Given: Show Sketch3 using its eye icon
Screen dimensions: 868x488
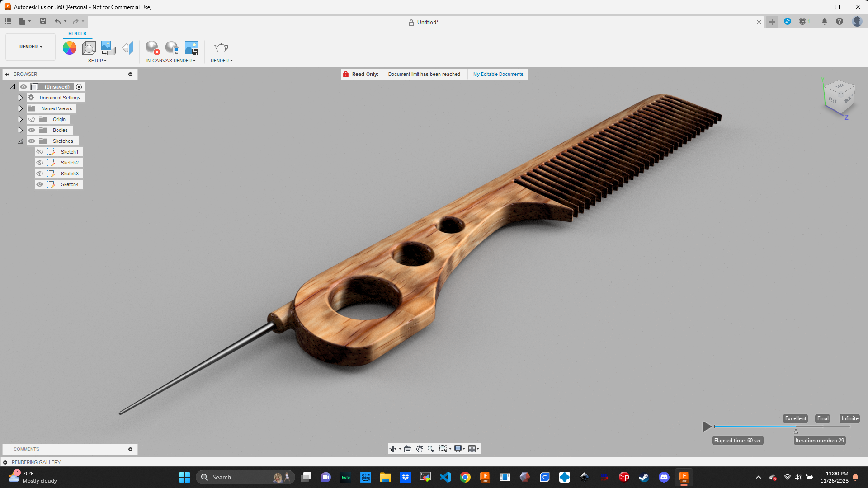Looking at the screenshot, I should (x=40, y=174).
